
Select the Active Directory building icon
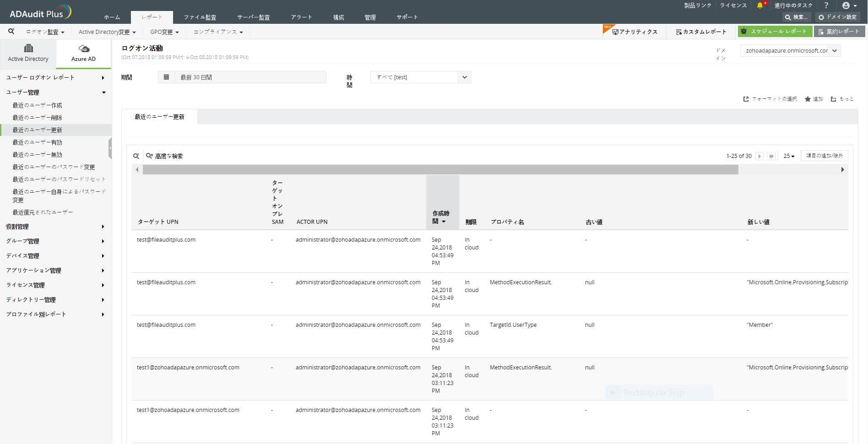coord(28,48)
